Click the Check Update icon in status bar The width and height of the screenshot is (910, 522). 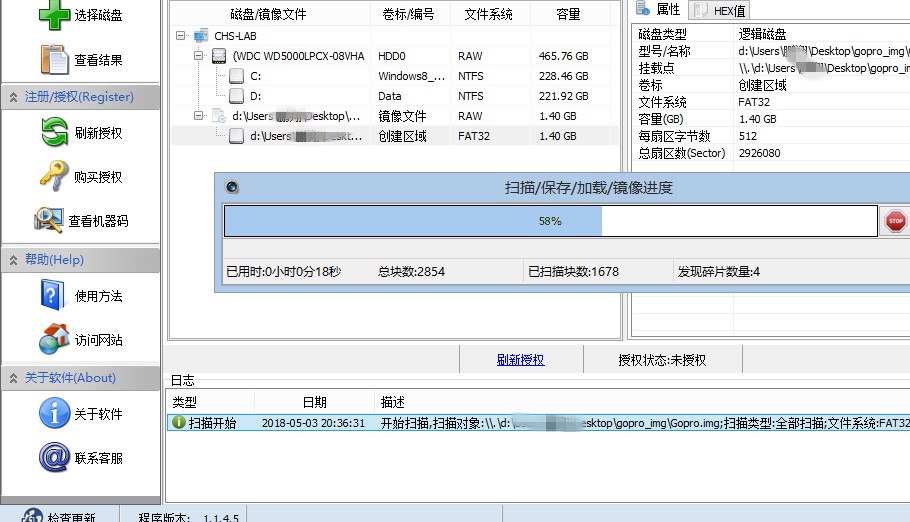point(32,516)
